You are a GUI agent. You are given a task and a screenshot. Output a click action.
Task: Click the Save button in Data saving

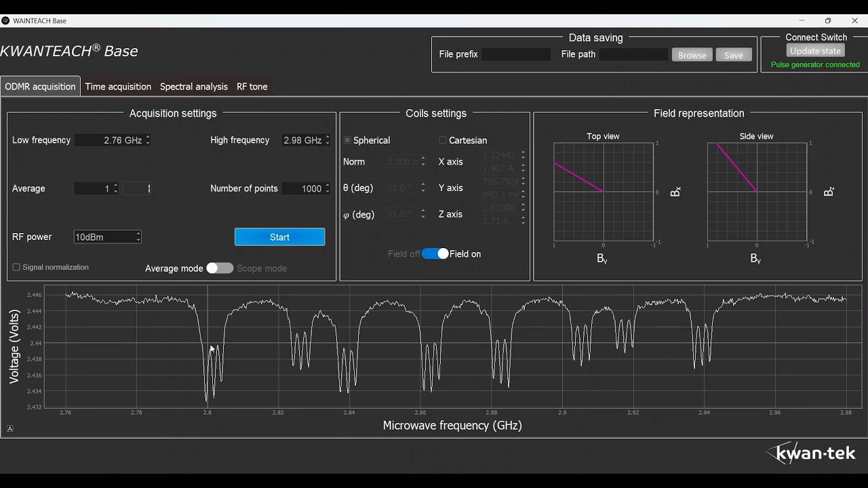tap(734, 55)
